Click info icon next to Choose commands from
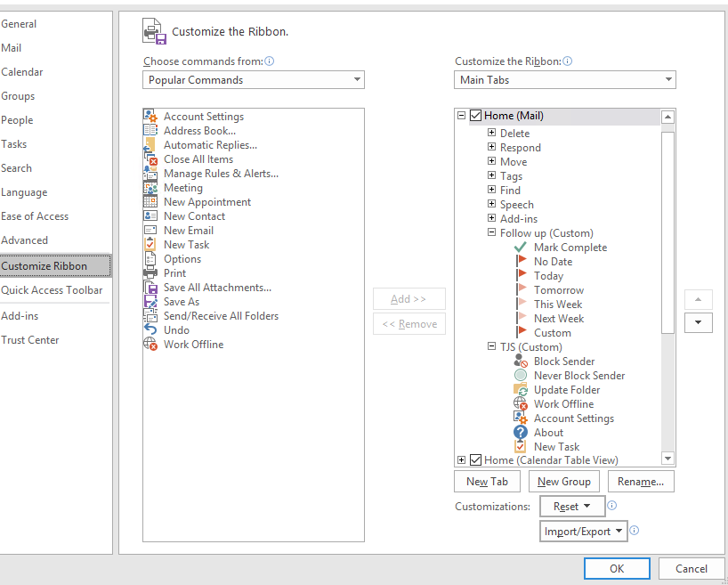 point(270,61)
